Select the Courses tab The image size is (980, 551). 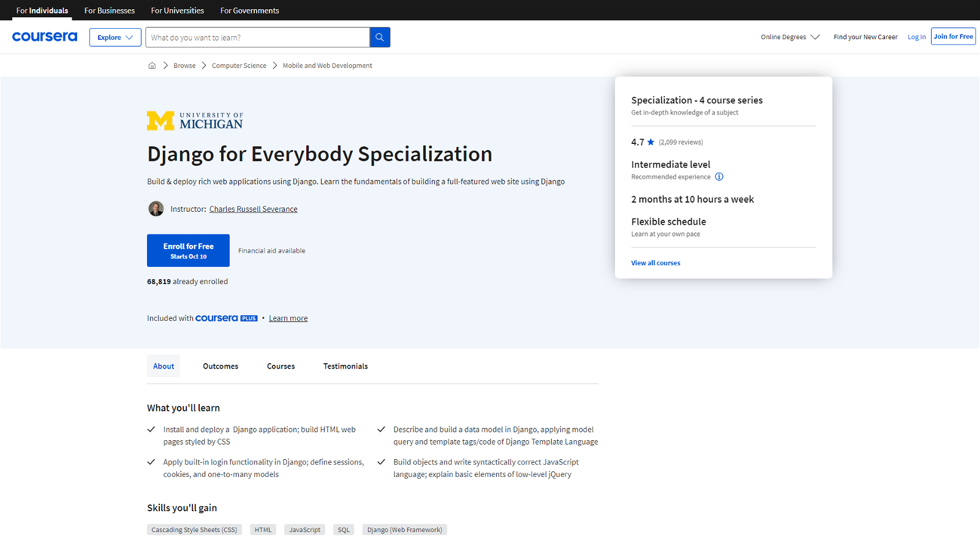[281, 366]
